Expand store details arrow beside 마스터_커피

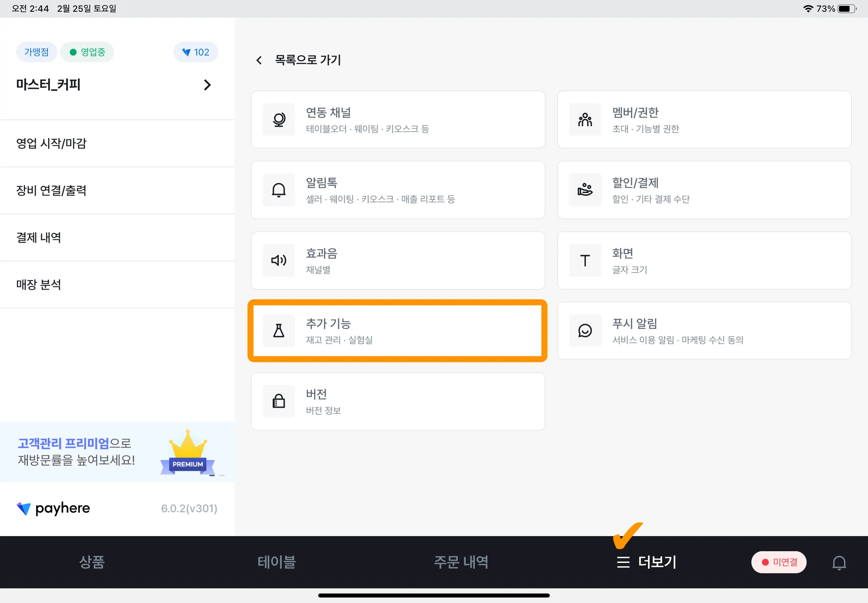[x=207, y=85]
